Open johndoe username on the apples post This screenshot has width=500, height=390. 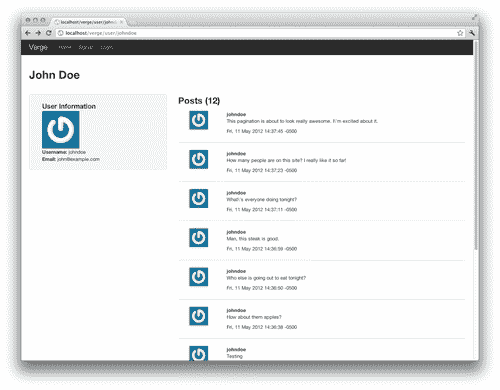pyautogui.click(x=236, y=310)
